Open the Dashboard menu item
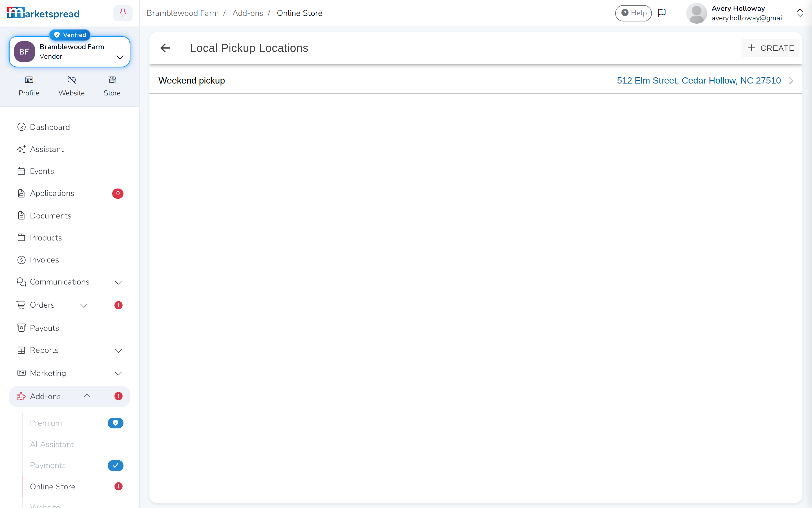The image size is (812, 508). pyautogui.click(x=69, y=127)
